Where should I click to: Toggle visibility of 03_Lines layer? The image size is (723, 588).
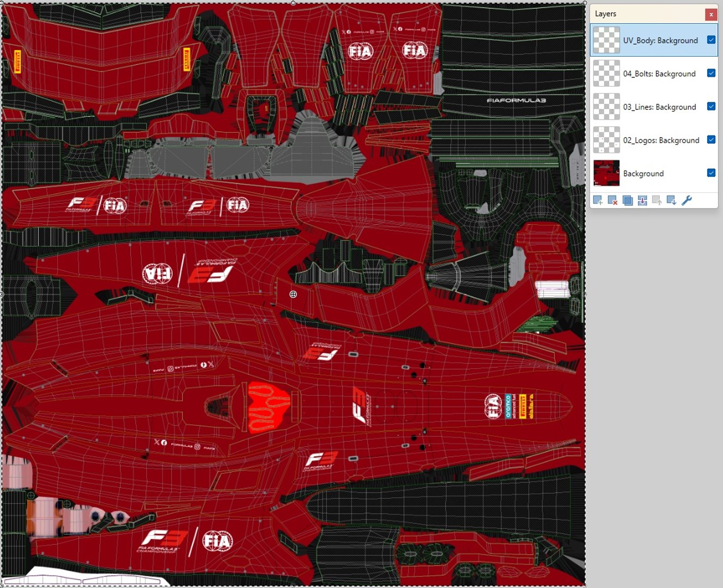click(711, 106)
